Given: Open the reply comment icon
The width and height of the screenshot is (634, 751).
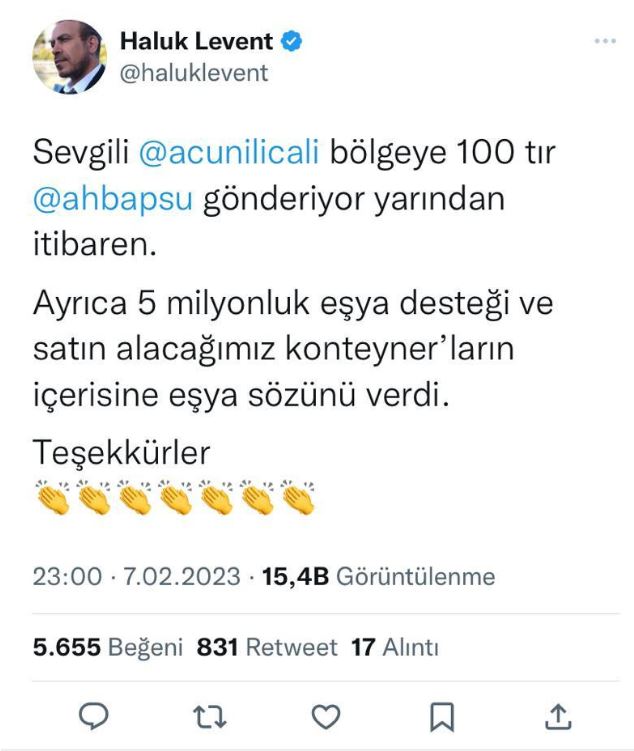Looking at the screenshot, I should tap(93, 716).
